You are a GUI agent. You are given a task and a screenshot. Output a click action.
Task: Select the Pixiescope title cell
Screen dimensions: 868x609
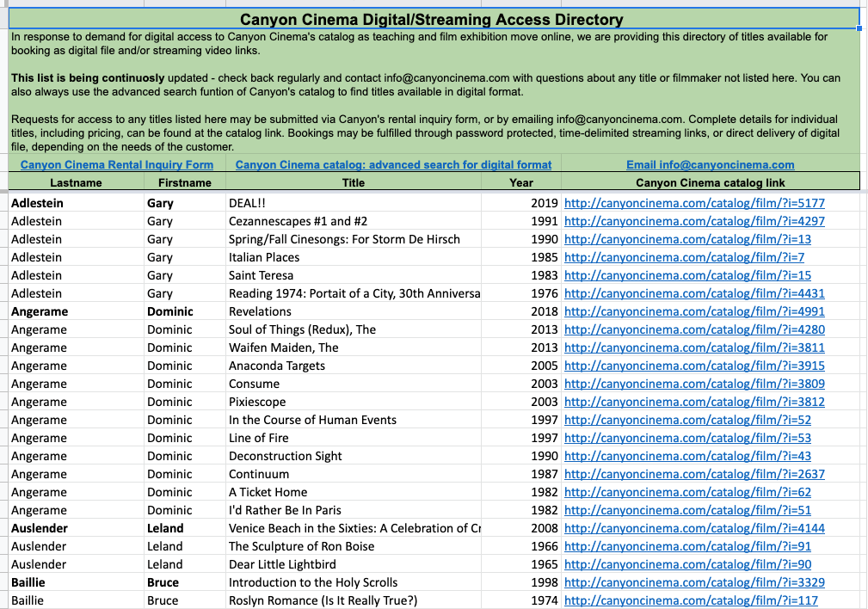[x=354, y=402]
